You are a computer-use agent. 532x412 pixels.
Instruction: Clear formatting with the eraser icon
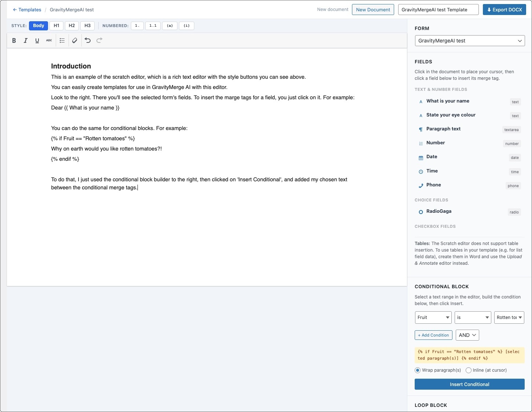[x=75, y=41]
